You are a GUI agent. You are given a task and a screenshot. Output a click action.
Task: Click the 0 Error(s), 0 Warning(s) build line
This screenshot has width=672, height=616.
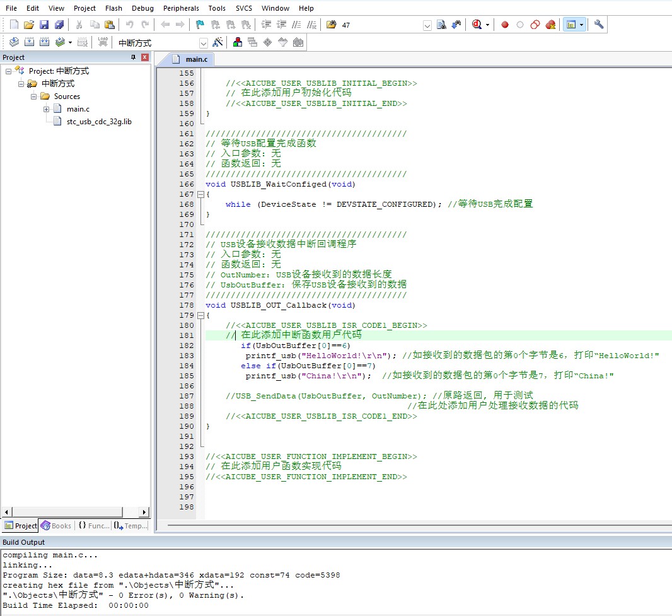(124, 595)
